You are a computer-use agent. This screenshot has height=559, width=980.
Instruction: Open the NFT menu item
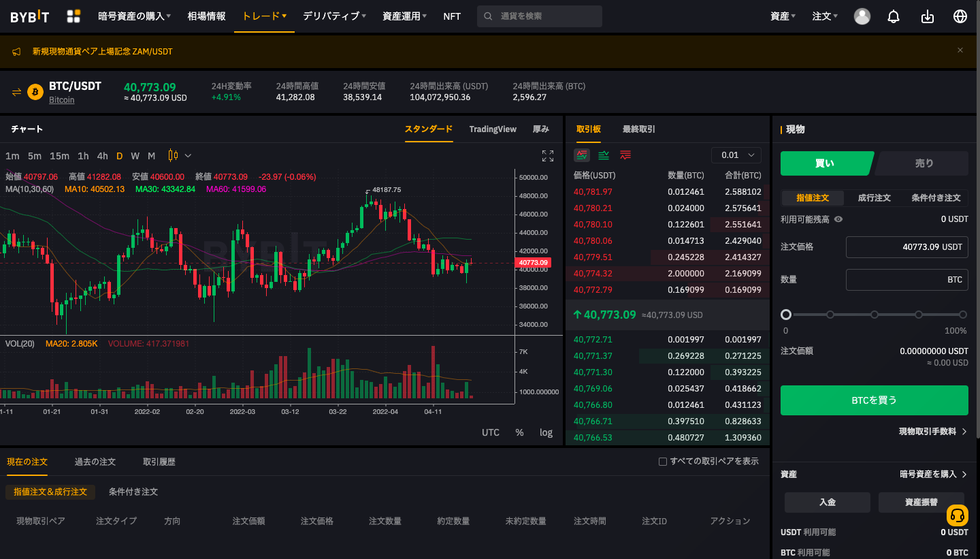452,16
